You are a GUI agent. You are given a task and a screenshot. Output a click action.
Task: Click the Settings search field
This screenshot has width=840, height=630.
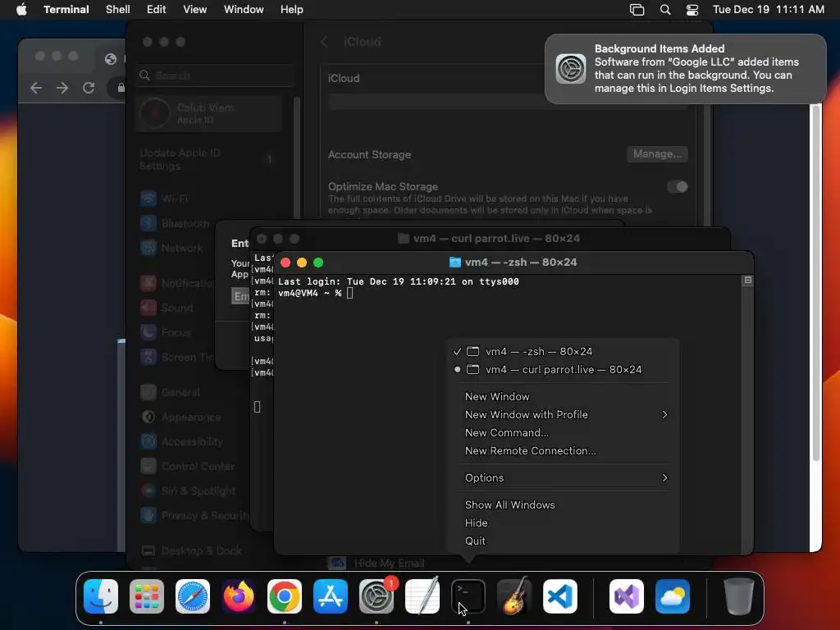click(215, 75)
